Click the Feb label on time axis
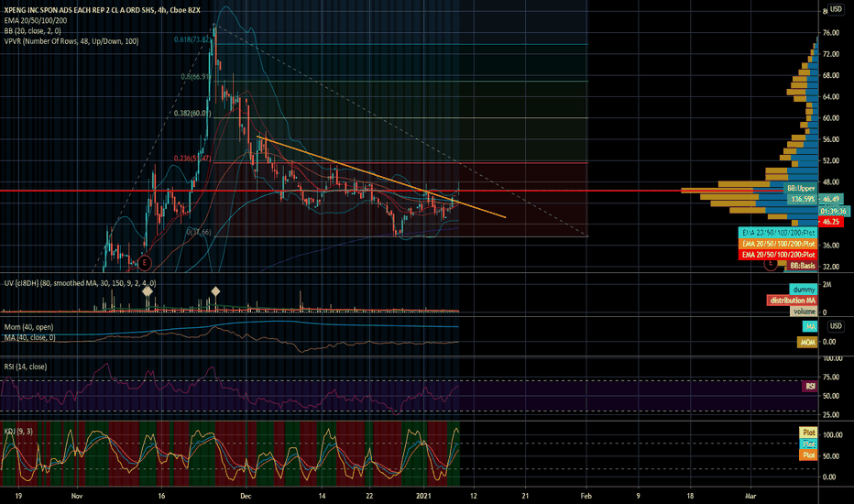Viewport: 854px width, 504px height. pyautogui.click(x=586, y=496)
